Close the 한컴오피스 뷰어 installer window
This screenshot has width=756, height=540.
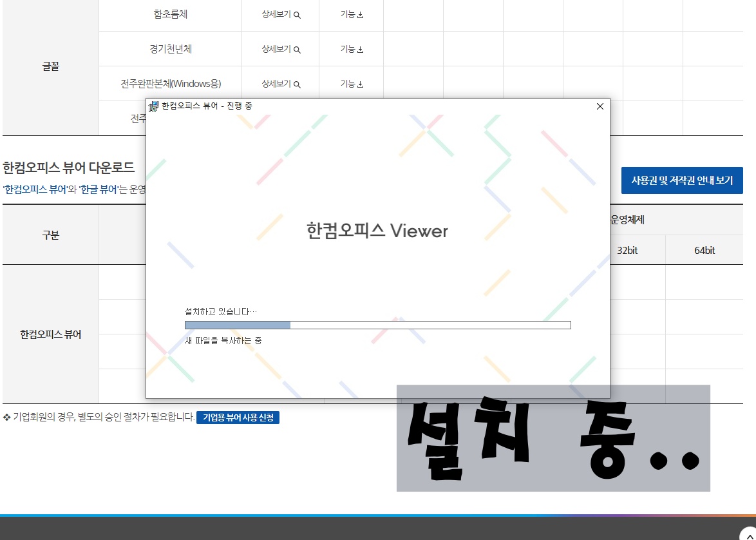(x=600, y=106)
